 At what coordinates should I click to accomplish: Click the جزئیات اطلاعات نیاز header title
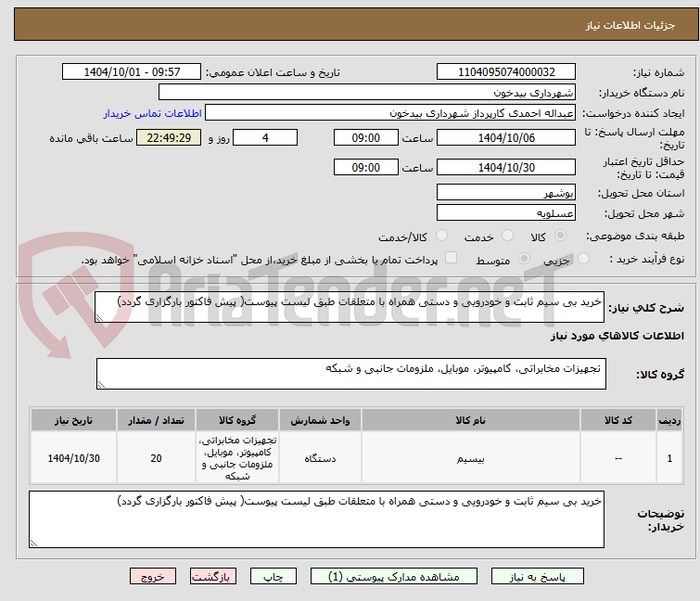[630, 25]
